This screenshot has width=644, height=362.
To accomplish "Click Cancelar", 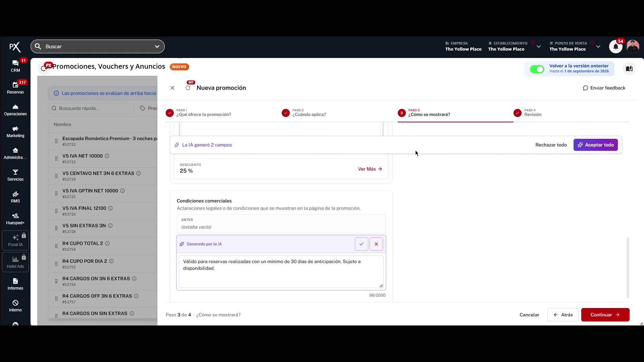I will point(529,315).
